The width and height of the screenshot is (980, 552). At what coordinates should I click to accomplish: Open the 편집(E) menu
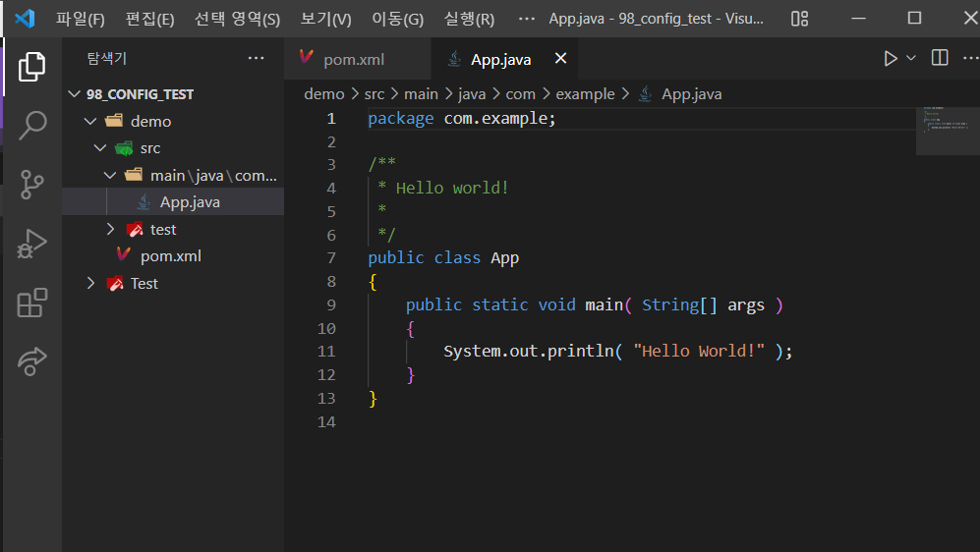tap(149, 19)
